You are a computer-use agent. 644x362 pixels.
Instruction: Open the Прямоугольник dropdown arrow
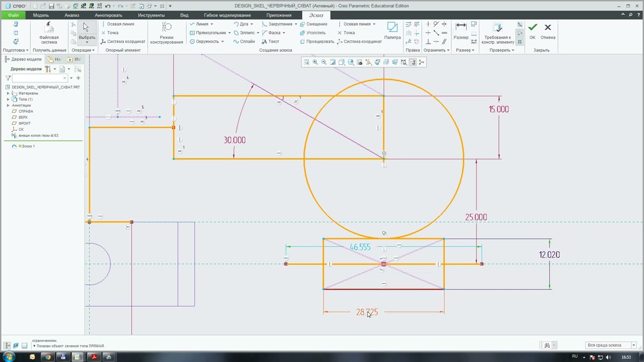pyautogui.click(x=229, y=33)
